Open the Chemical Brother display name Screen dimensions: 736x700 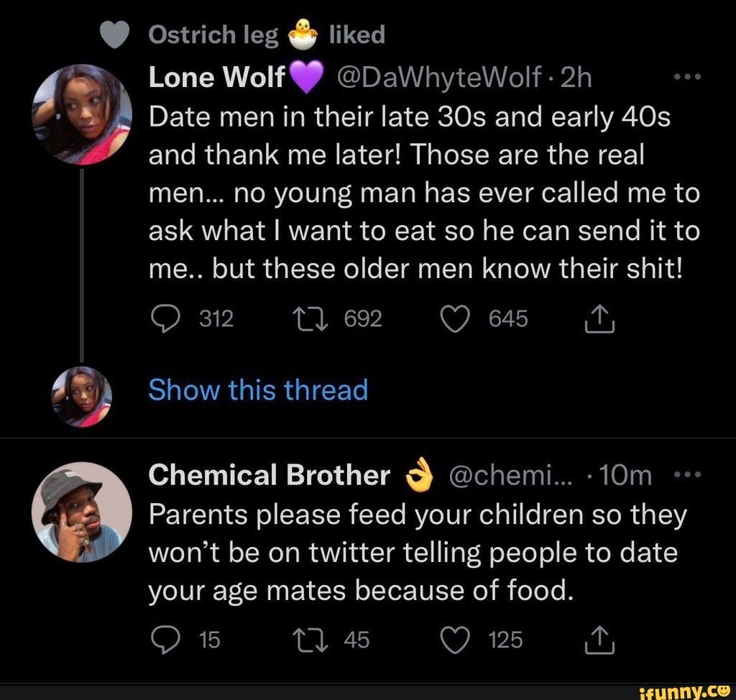pos(269,476)
